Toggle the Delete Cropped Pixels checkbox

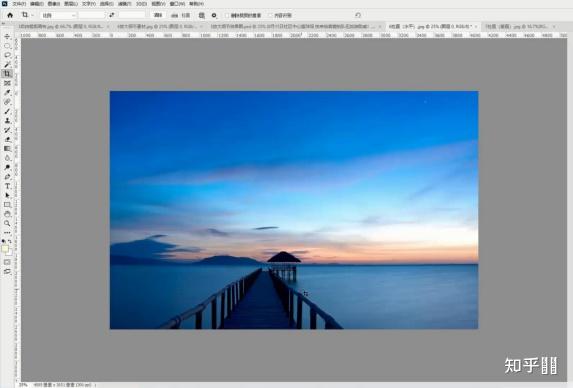point(227,15)
